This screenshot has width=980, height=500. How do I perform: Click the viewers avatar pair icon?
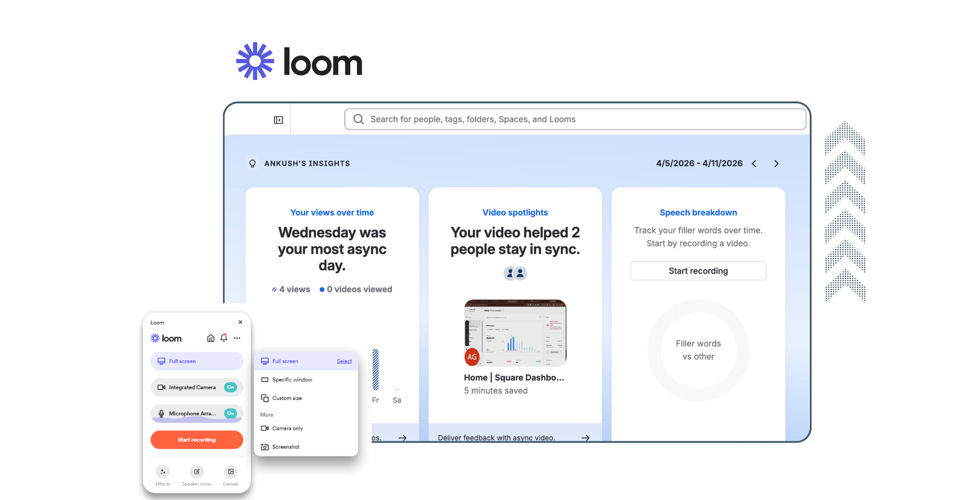coord(515,273)
